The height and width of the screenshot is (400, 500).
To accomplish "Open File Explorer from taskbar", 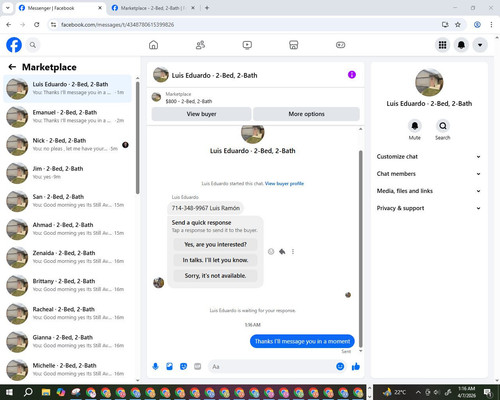I will click(x=46, y=392).
